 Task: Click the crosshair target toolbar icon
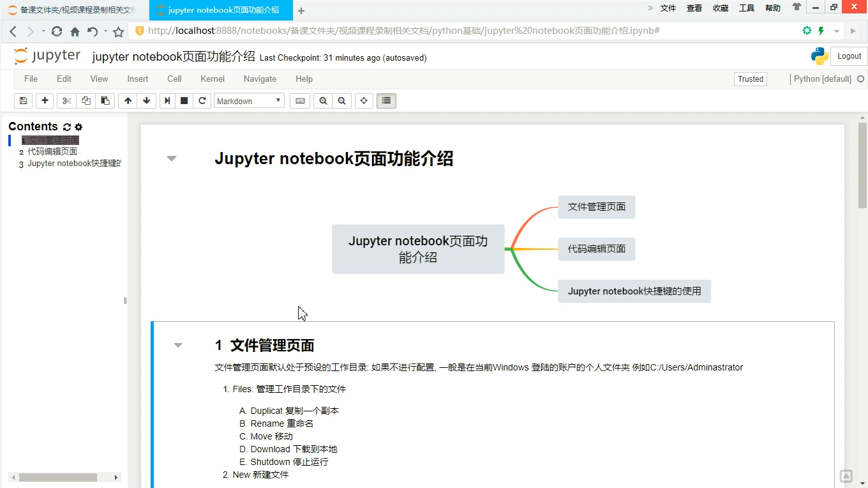(x=364, y=101)
